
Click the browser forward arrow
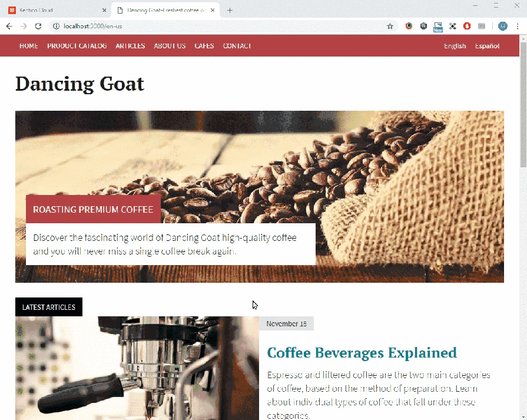24,27
